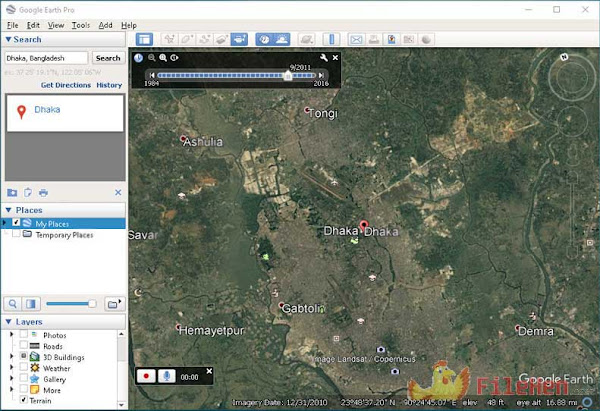
Task: Click the View in Google Maps toolbar icon
Action: click(409, 39)
